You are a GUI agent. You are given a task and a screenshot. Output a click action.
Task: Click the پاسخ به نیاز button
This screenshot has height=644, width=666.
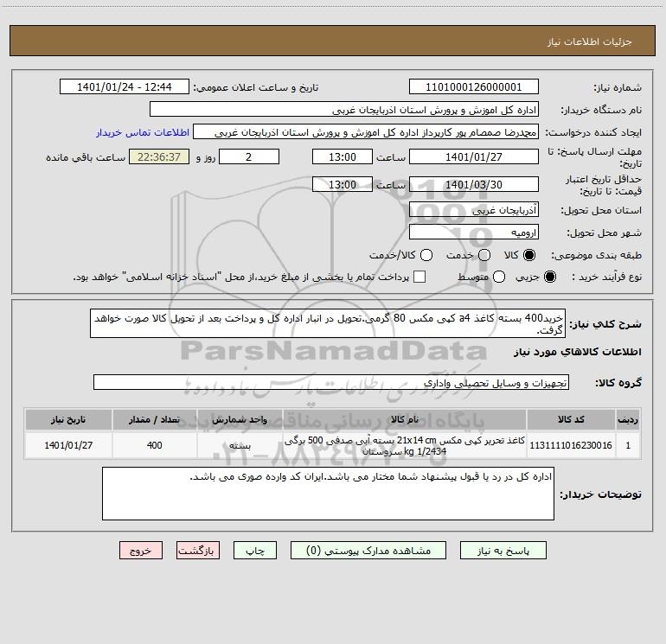[503, 551]
